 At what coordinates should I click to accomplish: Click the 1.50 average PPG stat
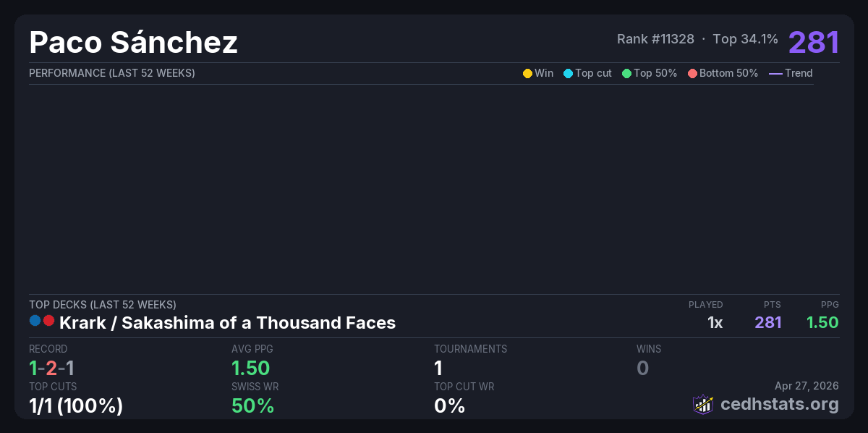[250, 368]
